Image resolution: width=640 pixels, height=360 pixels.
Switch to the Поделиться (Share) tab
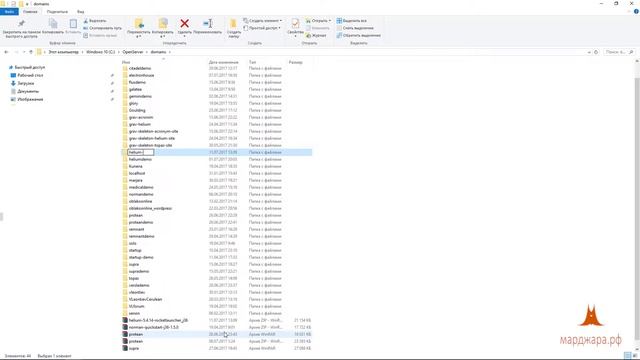57,11
